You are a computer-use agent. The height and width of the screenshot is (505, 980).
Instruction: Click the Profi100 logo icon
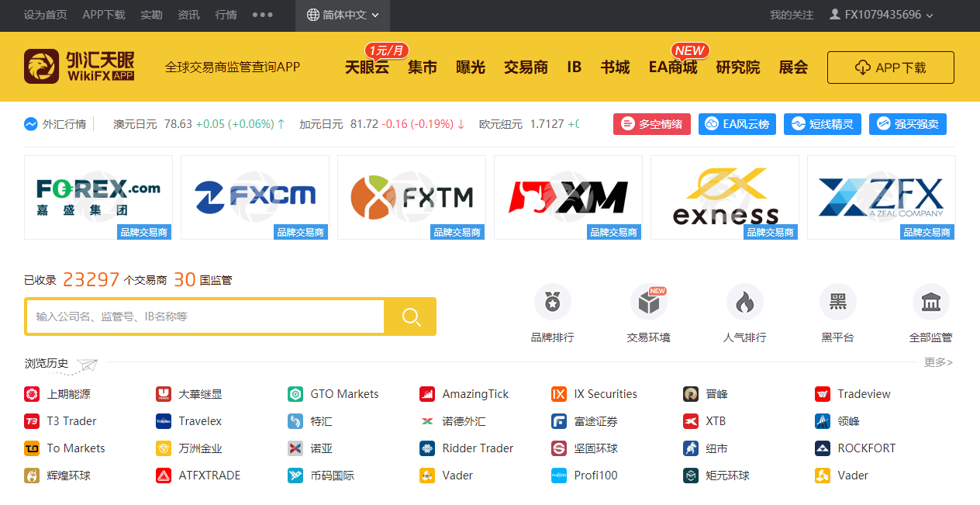[x=559, y=476]
